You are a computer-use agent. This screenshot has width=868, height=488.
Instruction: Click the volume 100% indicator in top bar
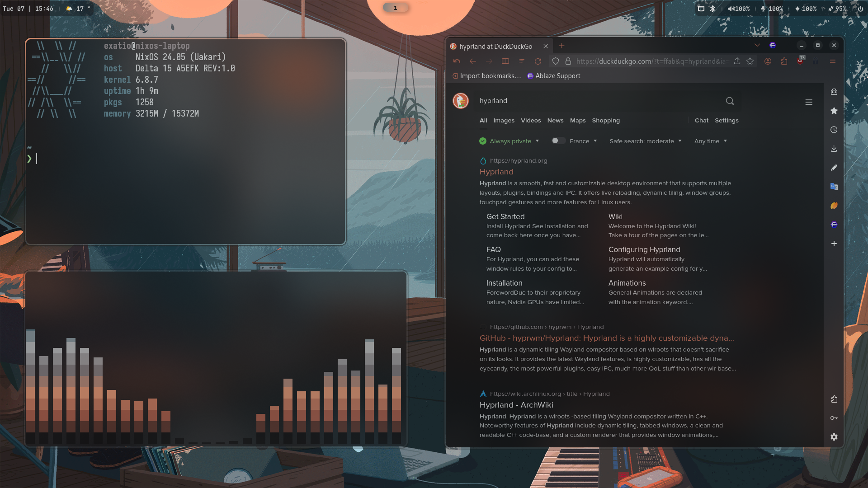pos(739,9)
